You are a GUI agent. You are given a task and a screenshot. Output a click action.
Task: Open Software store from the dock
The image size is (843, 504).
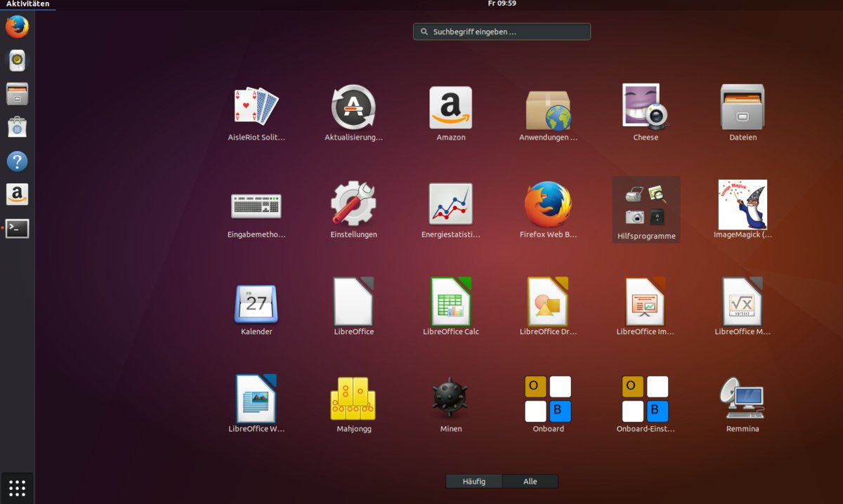17,128
